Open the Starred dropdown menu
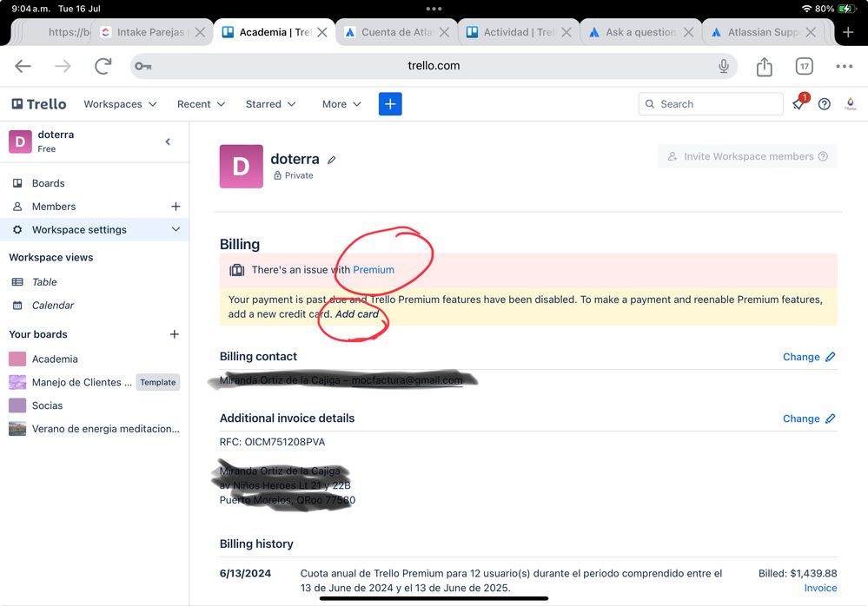868x606 pixels. point(271,104)
